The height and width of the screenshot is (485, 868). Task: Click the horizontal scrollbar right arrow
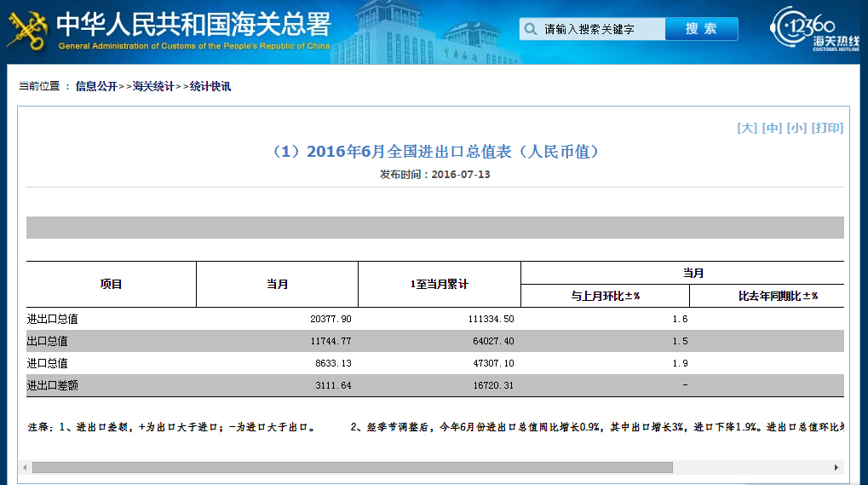point(836,468)
